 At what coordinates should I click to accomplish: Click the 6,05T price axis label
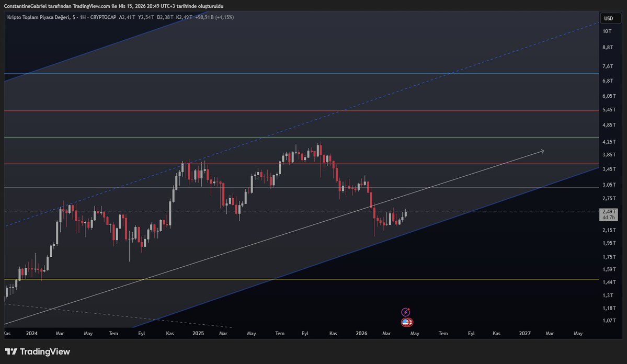609,96
